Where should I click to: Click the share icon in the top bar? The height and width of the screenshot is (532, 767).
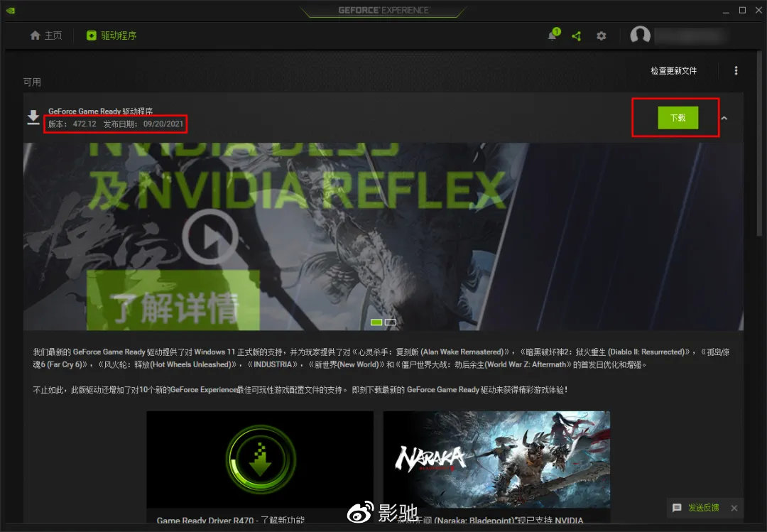577,36
